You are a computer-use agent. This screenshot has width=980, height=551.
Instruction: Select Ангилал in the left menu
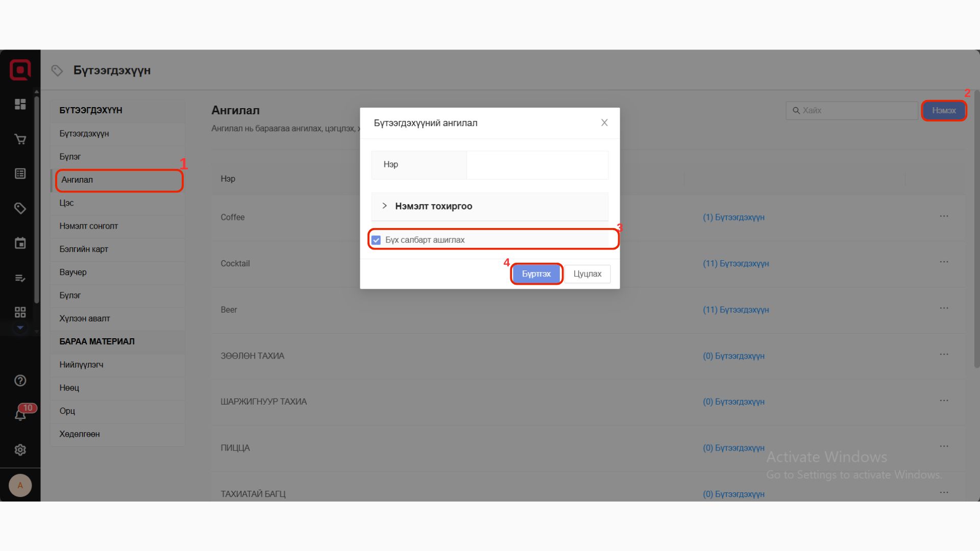point(118,180)
